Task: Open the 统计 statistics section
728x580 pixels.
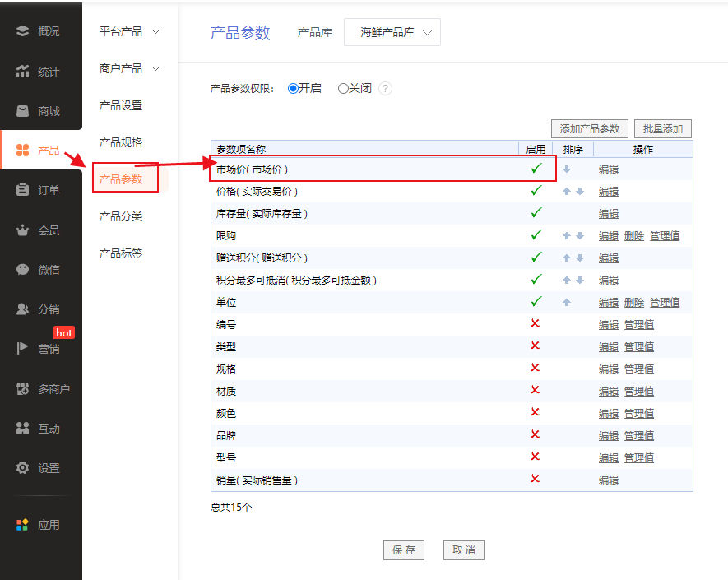Action: point(38,72)
